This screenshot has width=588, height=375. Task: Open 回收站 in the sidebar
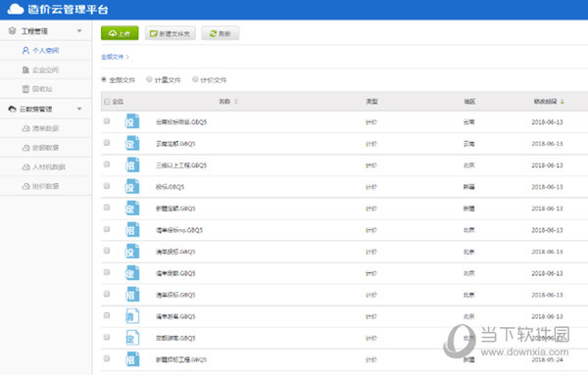[x=45, y=89]
